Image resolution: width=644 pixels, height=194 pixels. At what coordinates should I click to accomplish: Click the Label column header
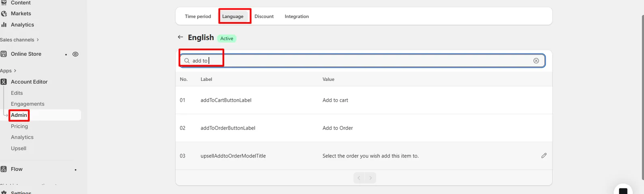(x=206, y=80)
